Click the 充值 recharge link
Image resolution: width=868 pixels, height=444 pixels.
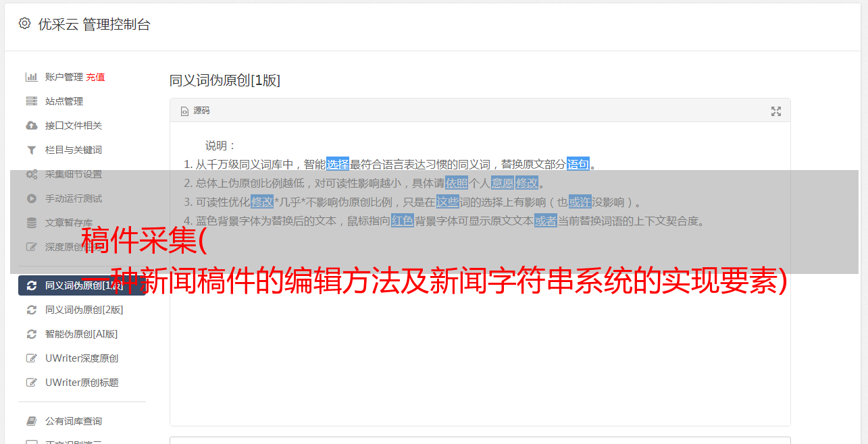[x=95, y=77]
